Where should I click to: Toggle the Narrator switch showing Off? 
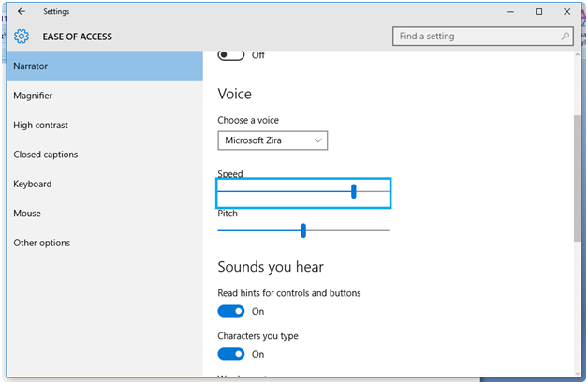click(x=231, y=55)
